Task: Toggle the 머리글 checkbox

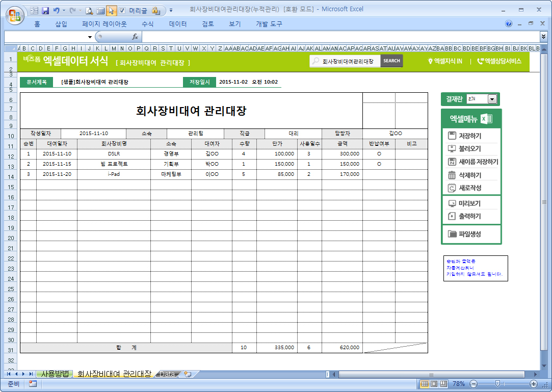Action: tap(122, 10)
